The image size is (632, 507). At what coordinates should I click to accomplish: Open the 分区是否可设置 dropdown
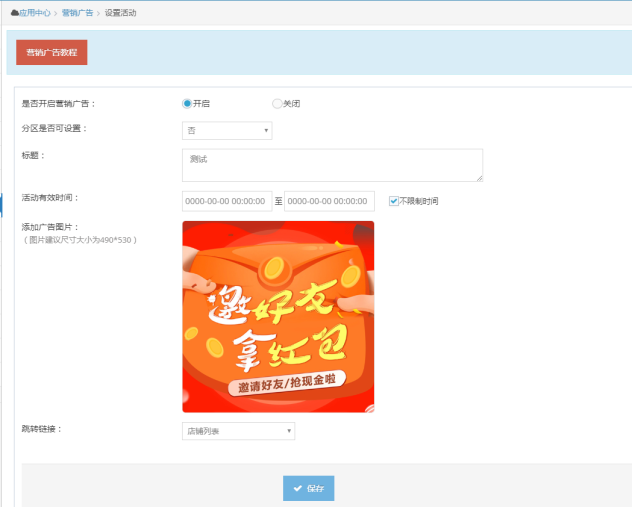tap(227, 130)
